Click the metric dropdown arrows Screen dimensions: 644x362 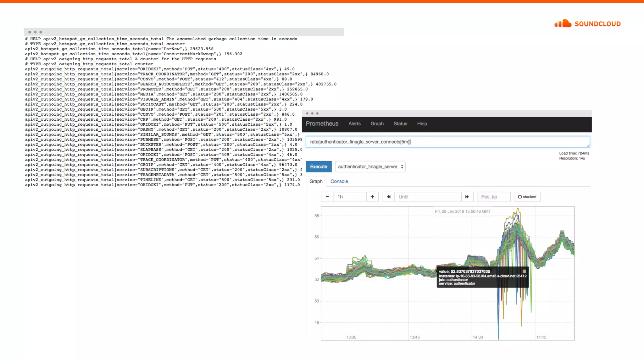(x=402, y=167)
